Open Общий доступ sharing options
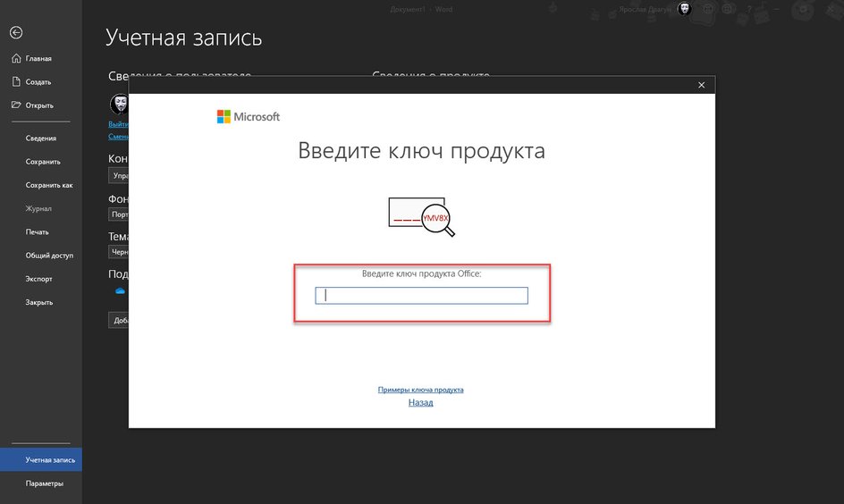This screenshot has height=504, width=844. click(49, 256)
